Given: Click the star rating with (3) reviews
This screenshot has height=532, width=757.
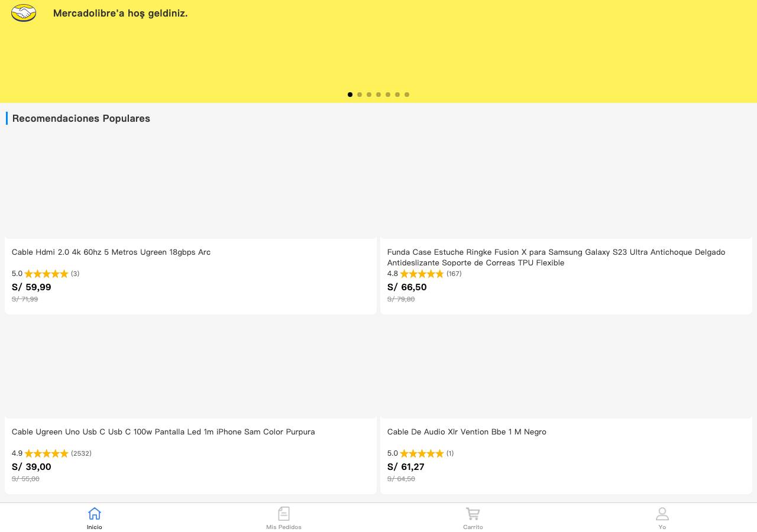Looking at the screenshot, I should point(46,274).
